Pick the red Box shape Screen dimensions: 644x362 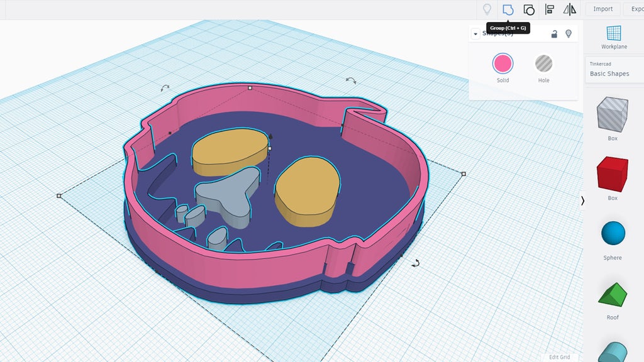(x=613, y=174)
